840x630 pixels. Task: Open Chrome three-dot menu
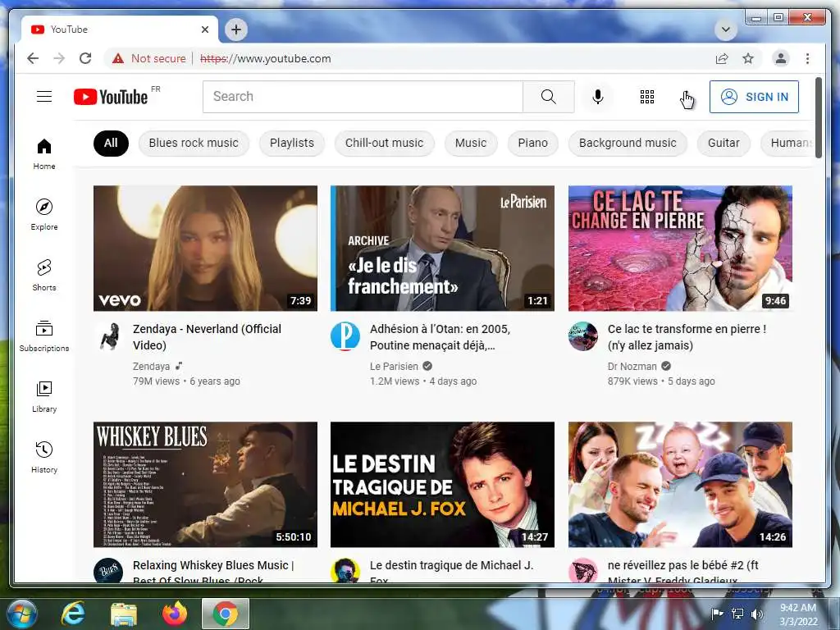pos(807,58)
